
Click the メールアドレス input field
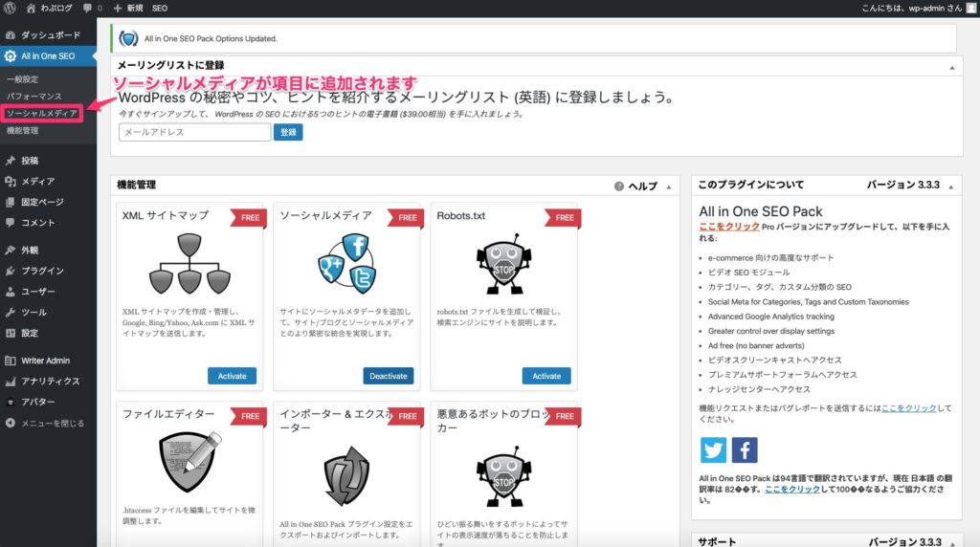[194, 132]
